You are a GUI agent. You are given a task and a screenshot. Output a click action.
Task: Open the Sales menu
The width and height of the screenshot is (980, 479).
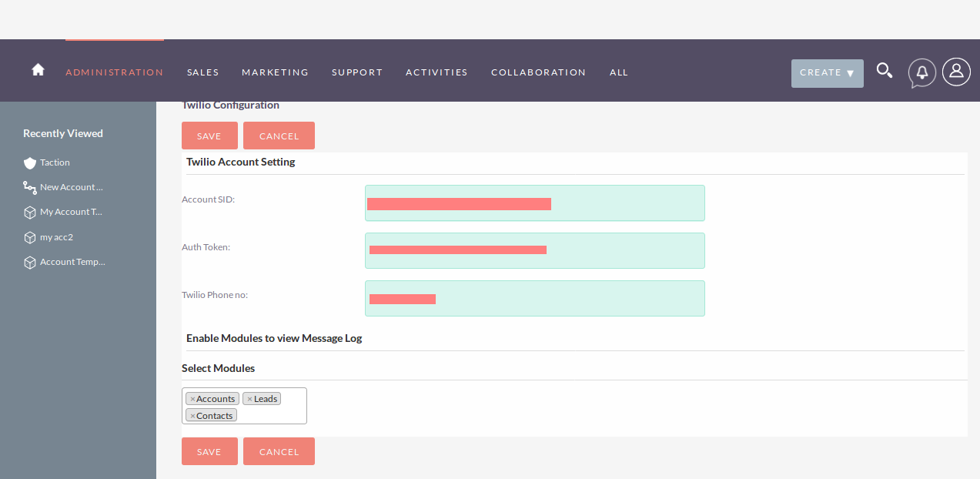click(202, 72)
